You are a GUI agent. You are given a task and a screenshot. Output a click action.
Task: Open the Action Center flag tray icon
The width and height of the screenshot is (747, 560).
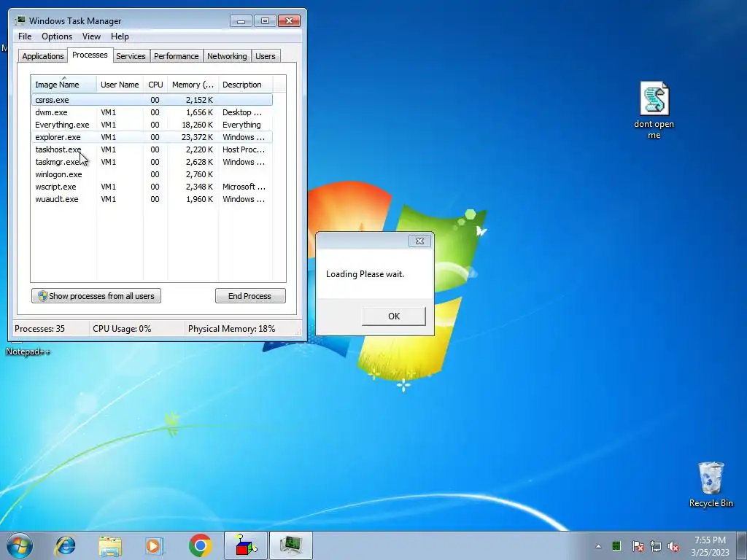point(638,546)
